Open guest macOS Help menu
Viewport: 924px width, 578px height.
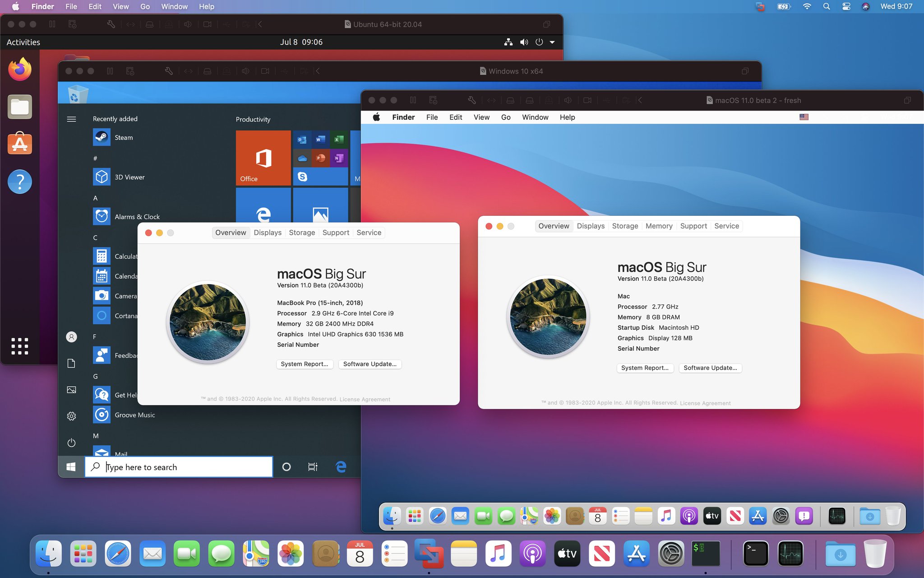[567, 117]
